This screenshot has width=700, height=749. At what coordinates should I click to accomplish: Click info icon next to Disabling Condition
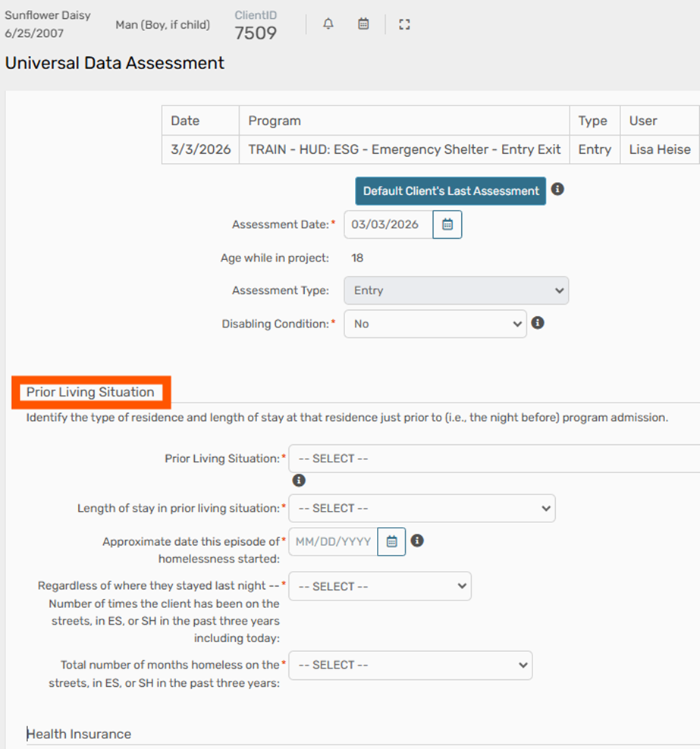(x=538, y=323)
